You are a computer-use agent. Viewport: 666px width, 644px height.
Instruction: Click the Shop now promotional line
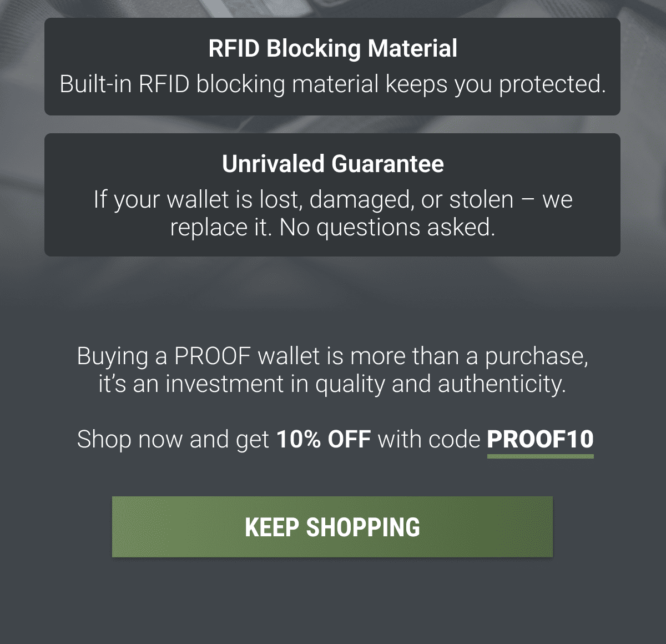pyautogui.click(x=333, y=439)
